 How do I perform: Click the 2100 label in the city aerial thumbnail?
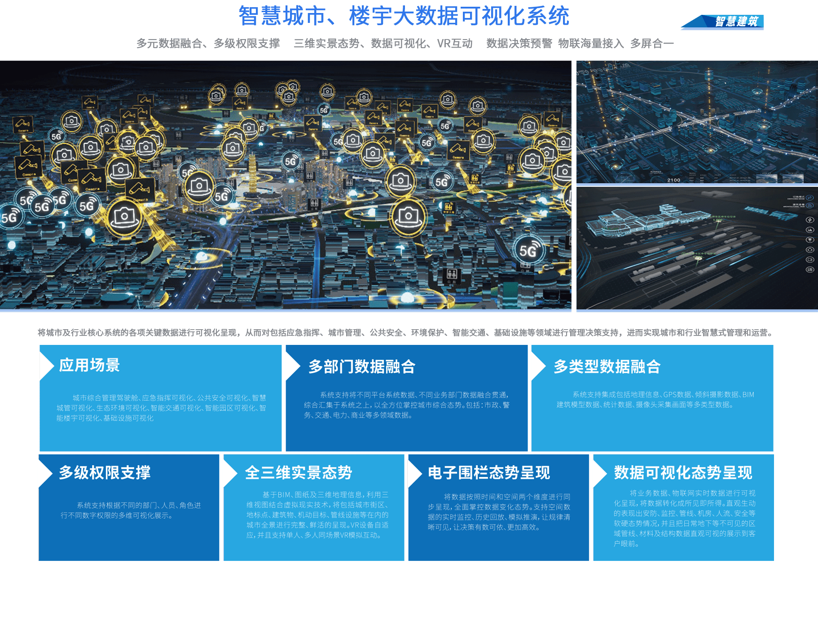pyautogui.click(x=673, y=180)
